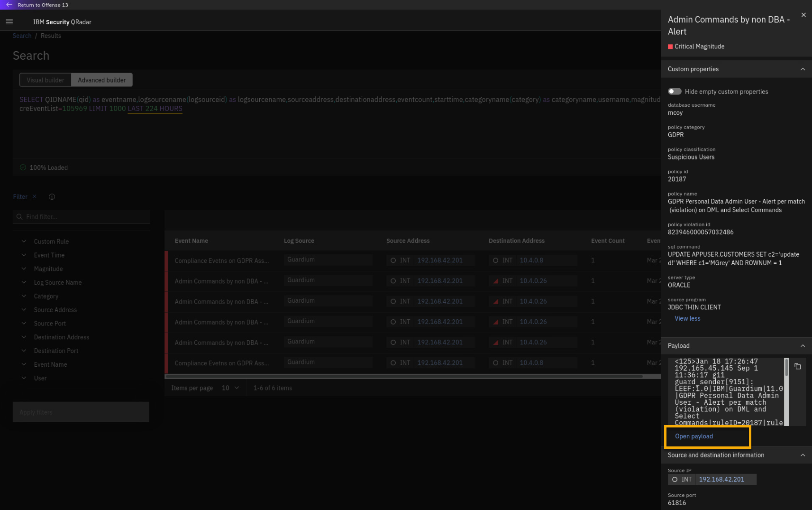Clear filters using the X next to Filter
Viewport: 812px width, 510px height.
34,196
